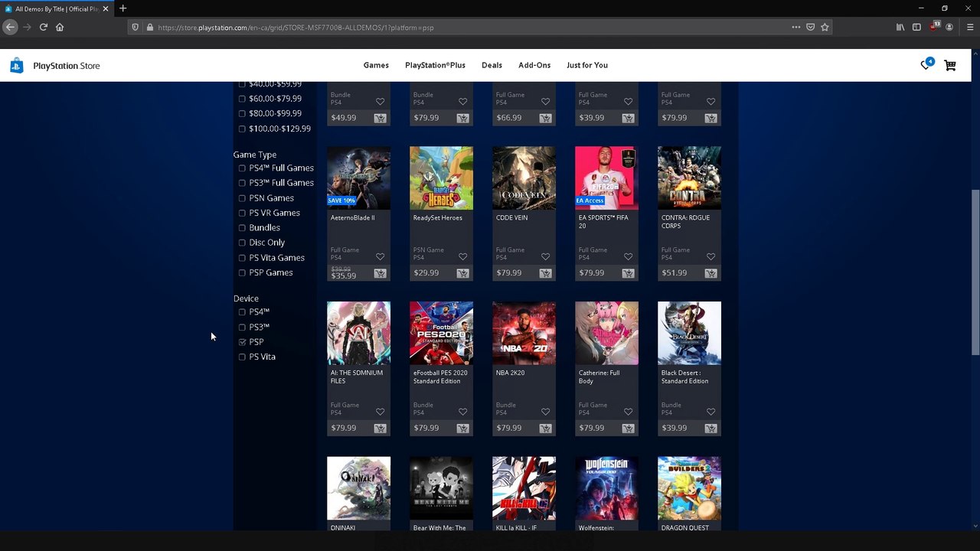Add CODE VEIN to cart

pos(545,273)
